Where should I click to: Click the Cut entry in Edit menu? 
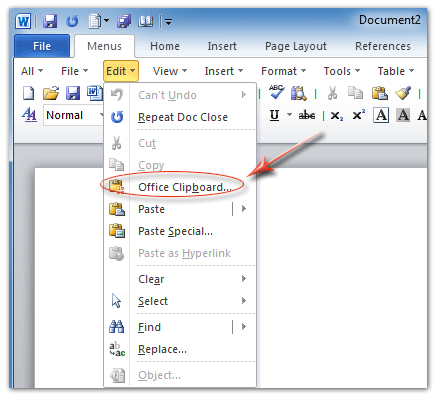(180, 143)
